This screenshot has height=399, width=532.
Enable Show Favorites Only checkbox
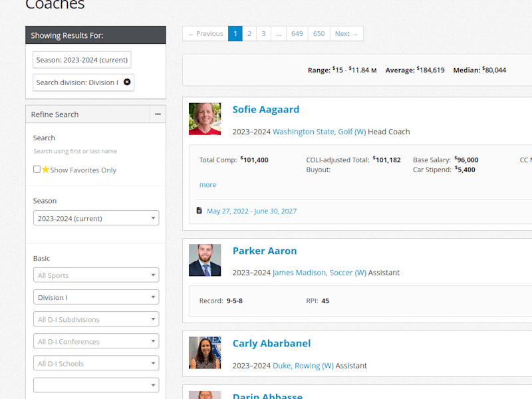click(x=37, y=170)
